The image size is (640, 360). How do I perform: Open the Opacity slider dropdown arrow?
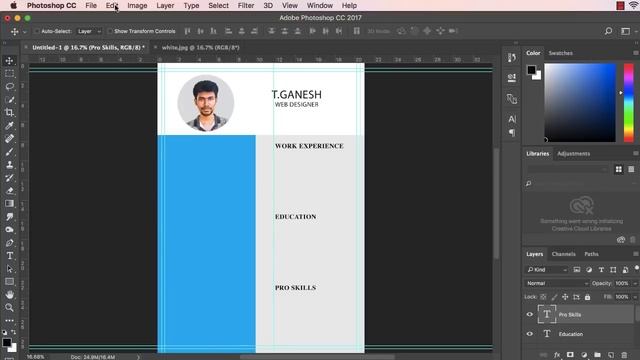coord(635,283)
